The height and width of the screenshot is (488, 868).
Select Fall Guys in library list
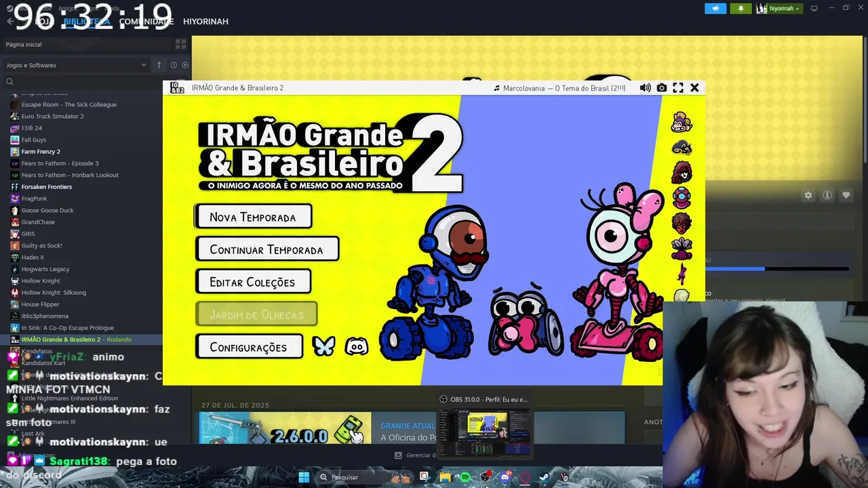pos(34,140)
